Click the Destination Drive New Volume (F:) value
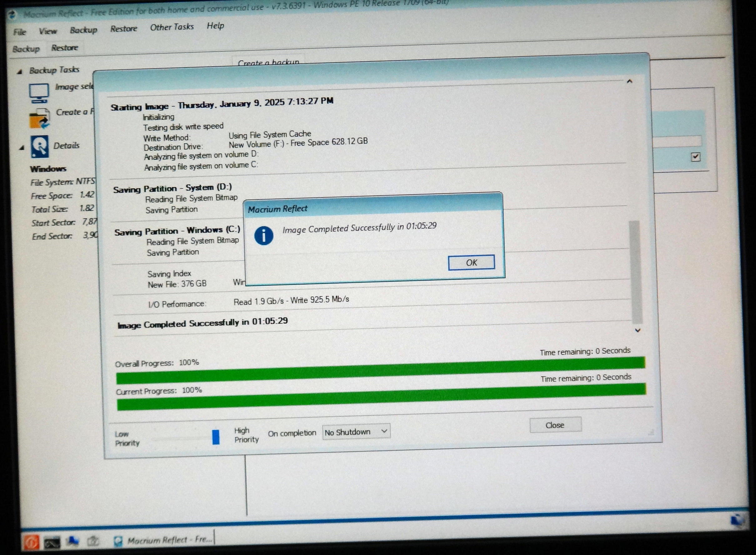This screenshot has width=756, height=555. (298, 143)
